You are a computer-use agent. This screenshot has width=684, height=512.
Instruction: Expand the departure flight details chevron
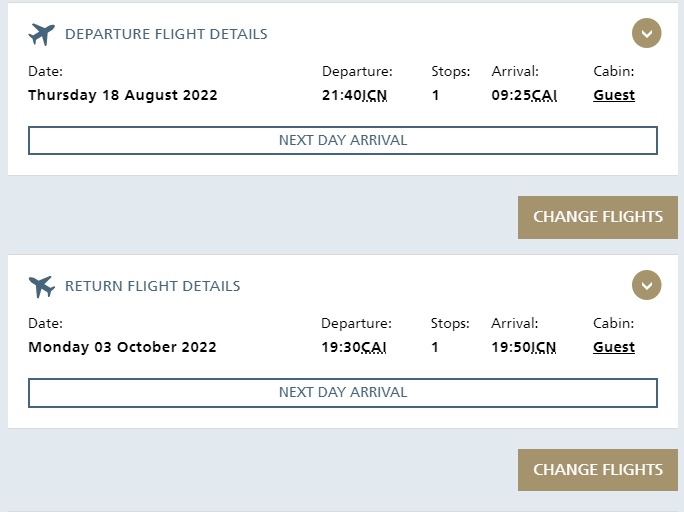tap(646, 33)
